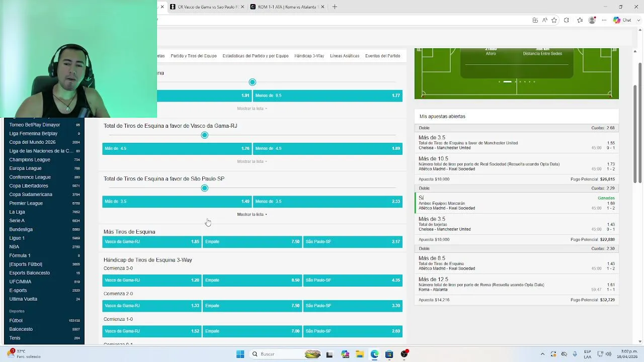Select the Líneas Asiáticas tab
This screenshot has width=644, height=362.
[x=345, y=56]
